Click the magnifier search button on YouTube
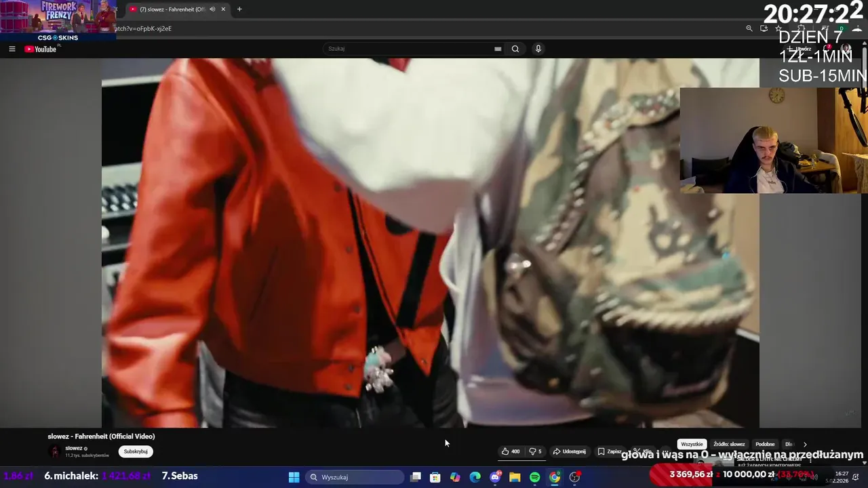Viewport: 868px width, 488px height. pos(515,49)
